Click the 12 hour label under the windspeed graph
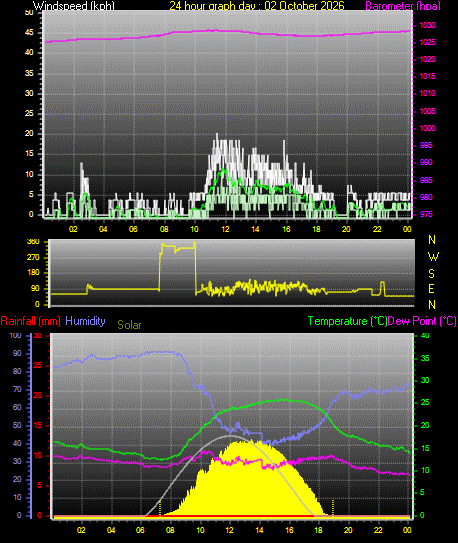Screen dimensions: 458x543 coord(225,229)
